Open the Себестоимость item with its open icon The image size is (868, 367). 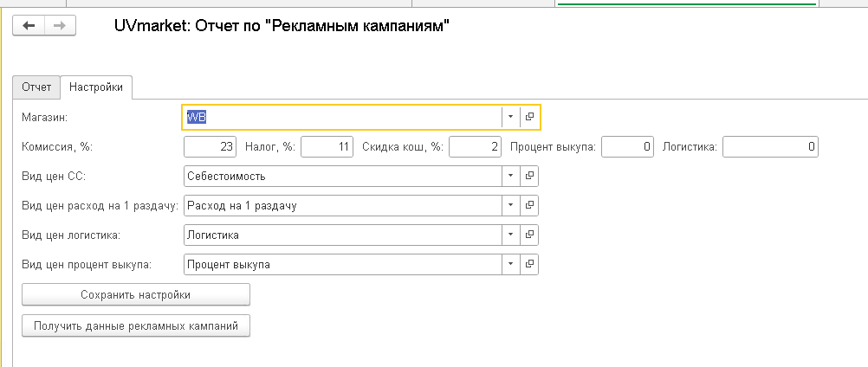(x=529, y=177)
